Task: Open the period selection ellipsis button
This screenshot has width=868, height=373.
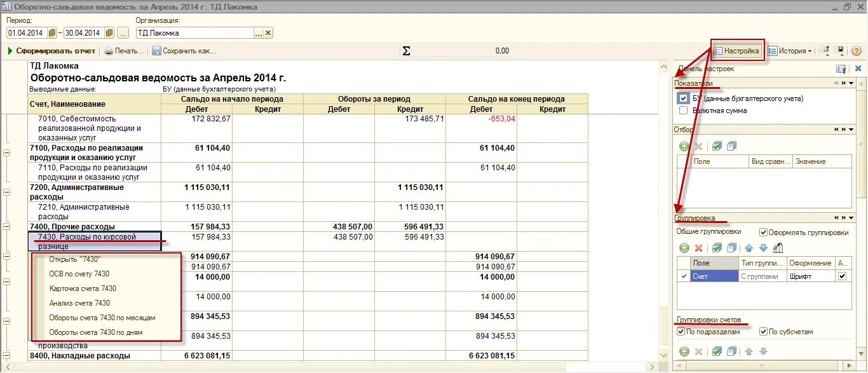Action: pos(123,33)
